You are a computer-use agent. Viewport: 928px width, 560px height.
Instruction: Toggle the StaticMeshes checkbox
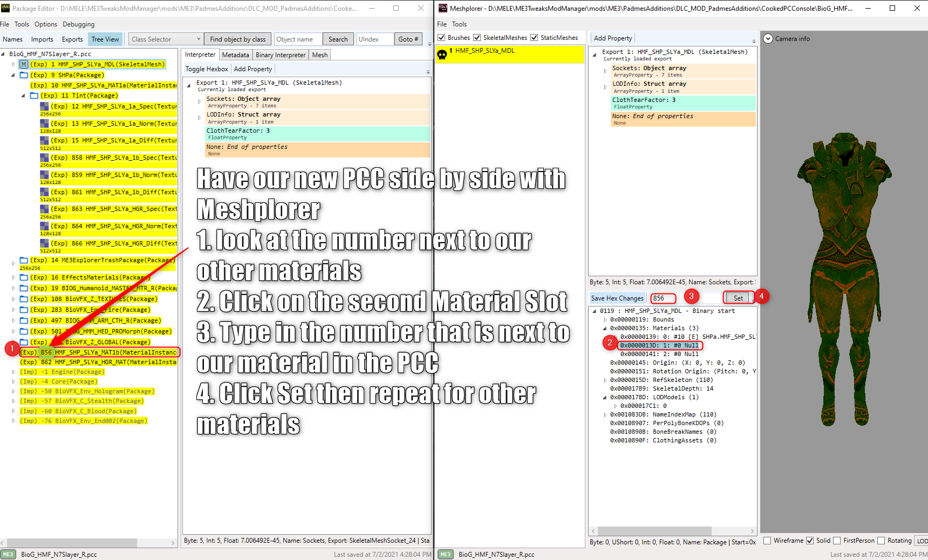pyautogui.click(x=534, y=38)
